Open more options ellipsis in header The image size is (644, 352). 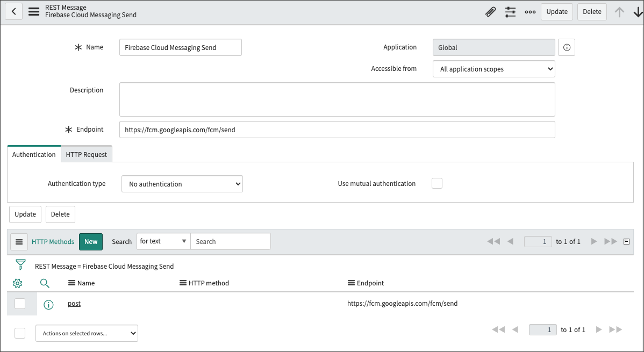click(x=530, y=12)
